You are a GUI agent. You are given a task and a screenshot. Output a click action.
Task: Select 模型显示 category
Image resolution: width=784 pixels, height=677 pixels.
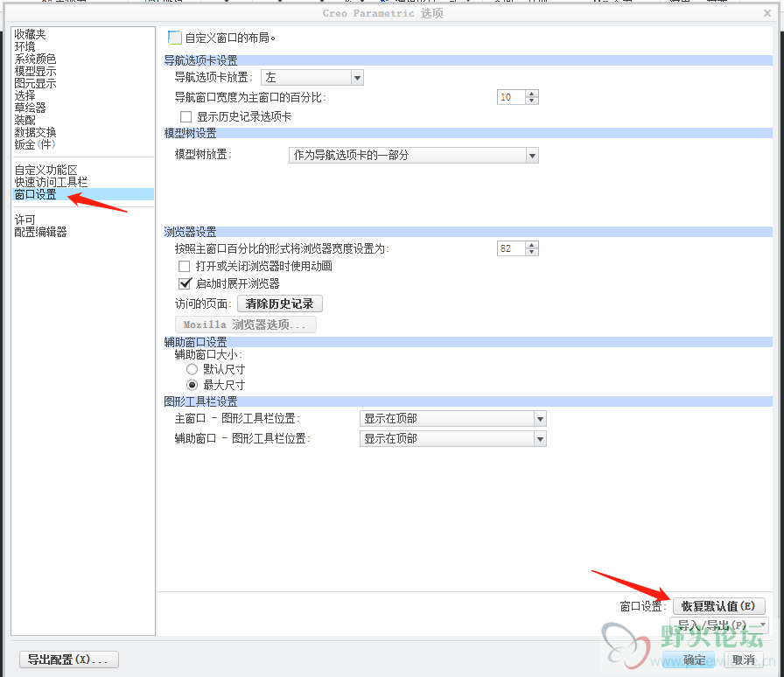pyautogui.click(x=35, y=71)
